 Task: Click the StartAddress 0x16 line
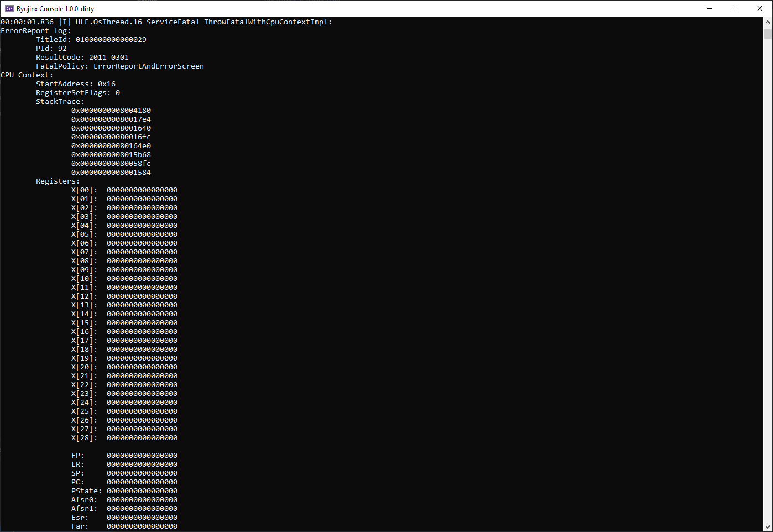tap(76, 84)
